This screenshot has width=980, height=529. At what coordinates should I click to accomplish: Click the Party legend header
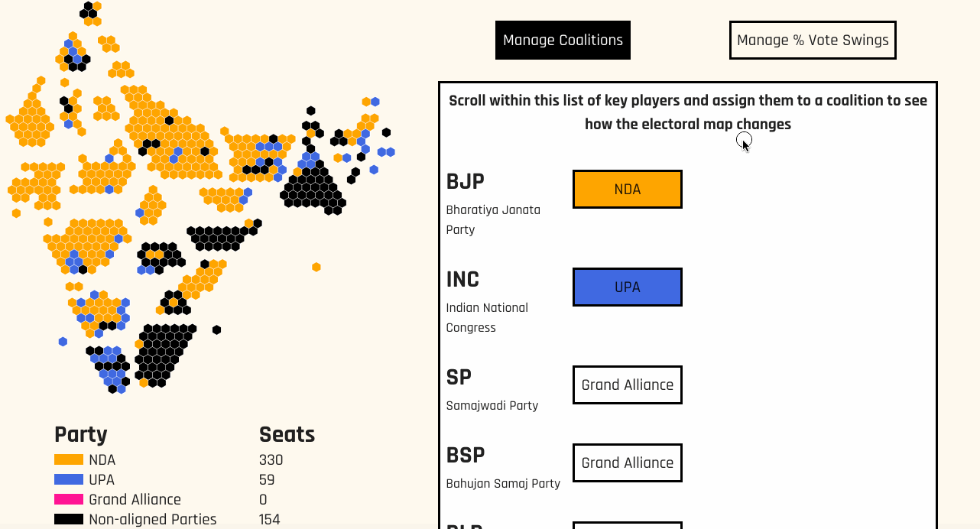[x=80, y=434]
